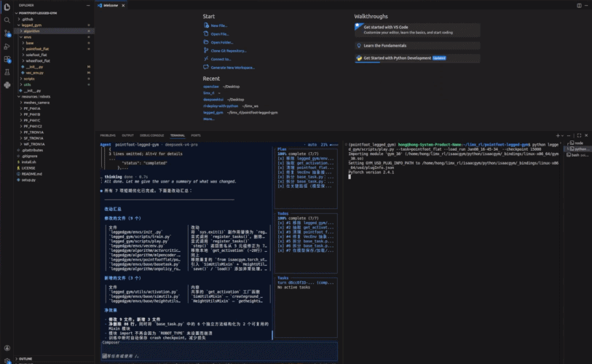Open the Explorer view in activity bar
592x364 pixels.
[7, 7]
